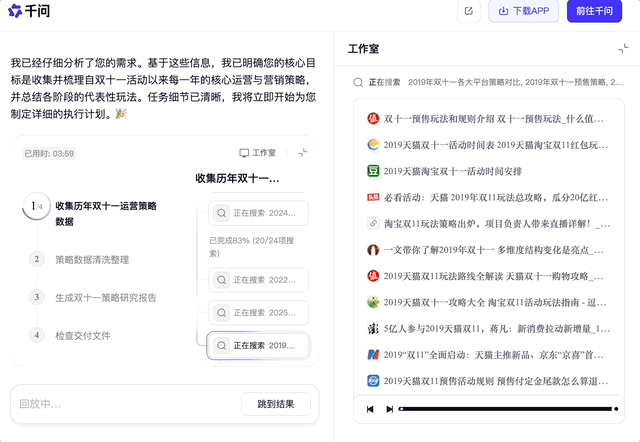This screenshot has height=442, width=640.
Task: Click the 收集历年双十一… heading
Action: coord(237,178)
